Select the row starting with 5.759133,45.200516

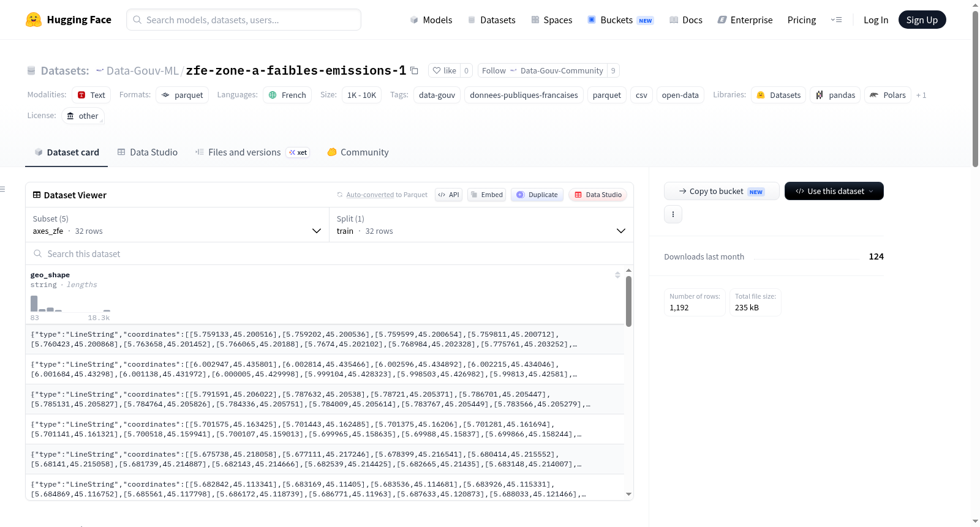[325, 339]
